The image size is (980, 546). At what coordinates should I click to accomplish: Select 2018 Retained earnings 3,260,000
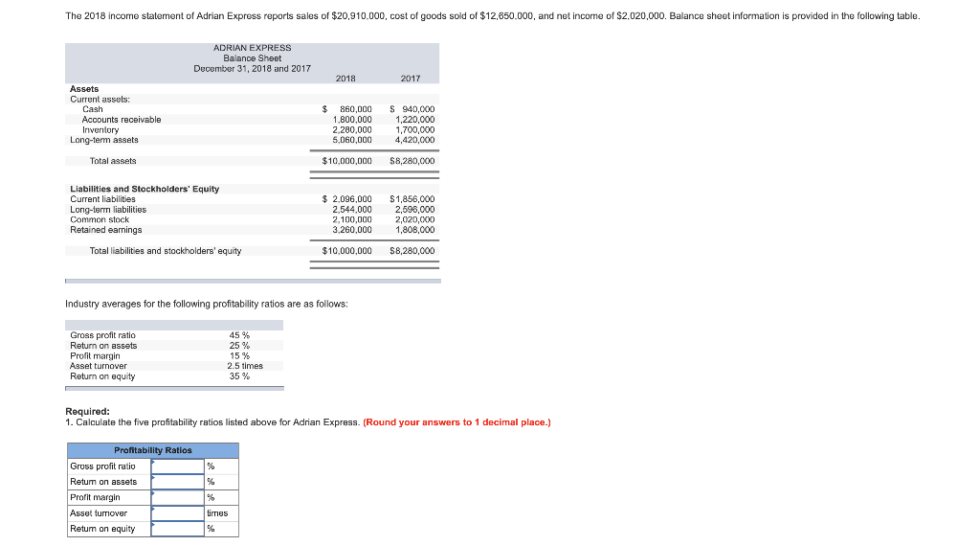352,230
